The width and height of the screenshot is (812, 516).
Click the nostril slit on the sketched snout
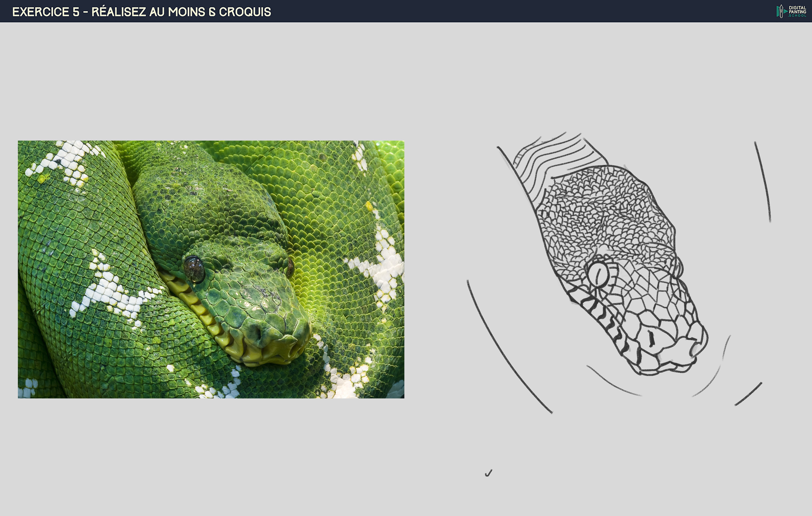click(x=651, y=339)
